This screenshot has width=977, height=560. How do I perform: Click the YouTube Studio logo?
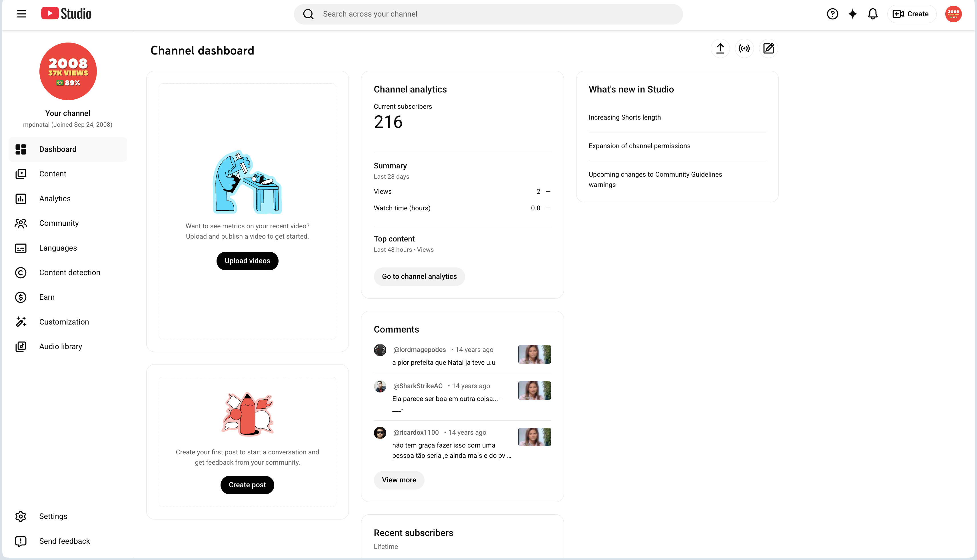(66, 14)
